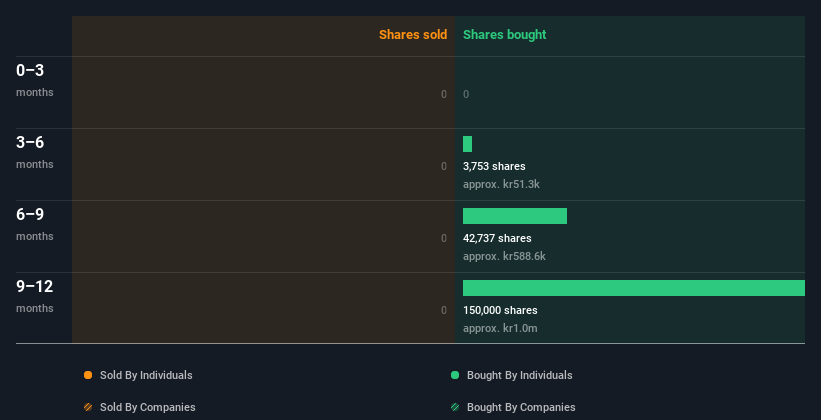Select the Shares bought column header
Viewport: 821px width, 420px height.
coord(504,35)
